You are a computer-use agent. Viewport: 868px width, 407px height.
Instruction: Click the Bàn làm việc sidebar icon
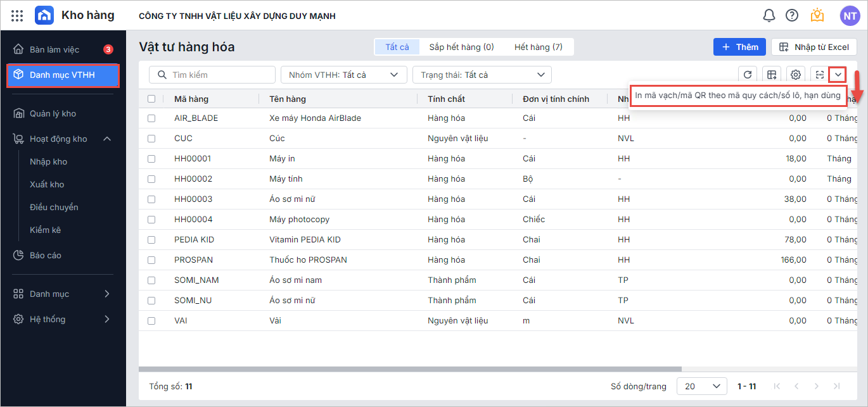[x=18, y=49]
